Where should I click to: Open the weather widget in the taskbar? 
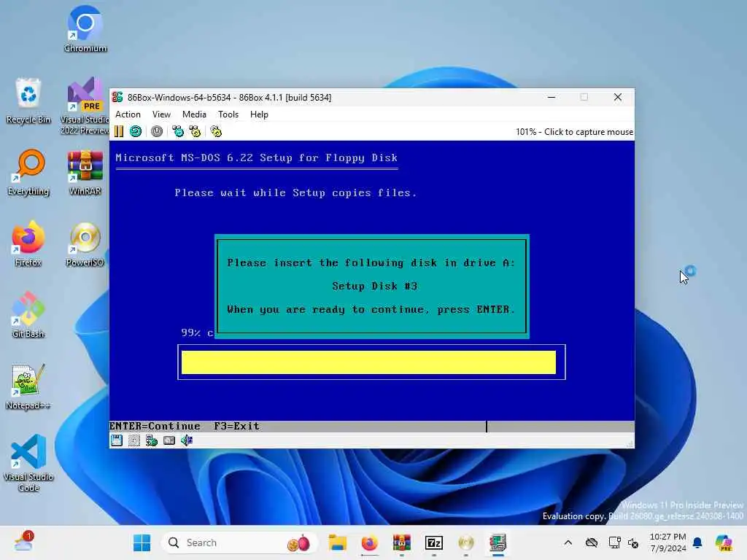click(24, 542)
